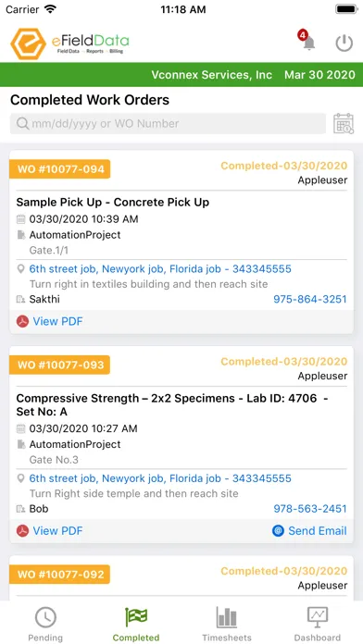The image size is (363, 644).
Task: Call Sakthi's number 975-864-3251
Action: (x=310, y=299)
